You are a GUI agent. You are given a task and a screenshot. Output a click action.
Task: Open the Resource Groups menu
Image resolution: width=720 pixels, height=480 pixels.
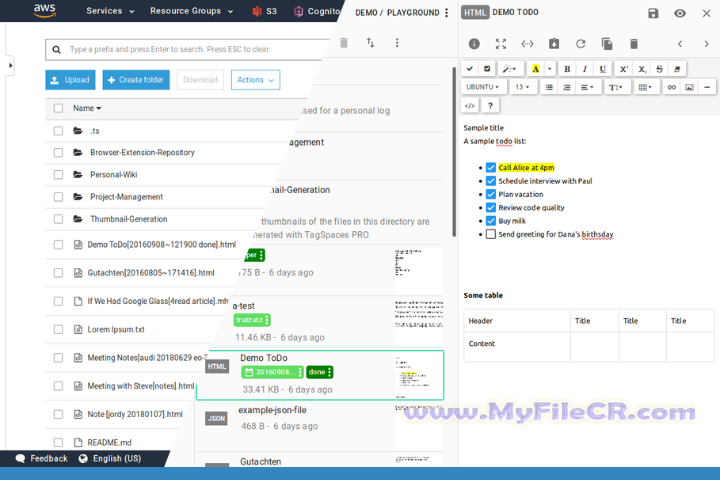point(191,11)
